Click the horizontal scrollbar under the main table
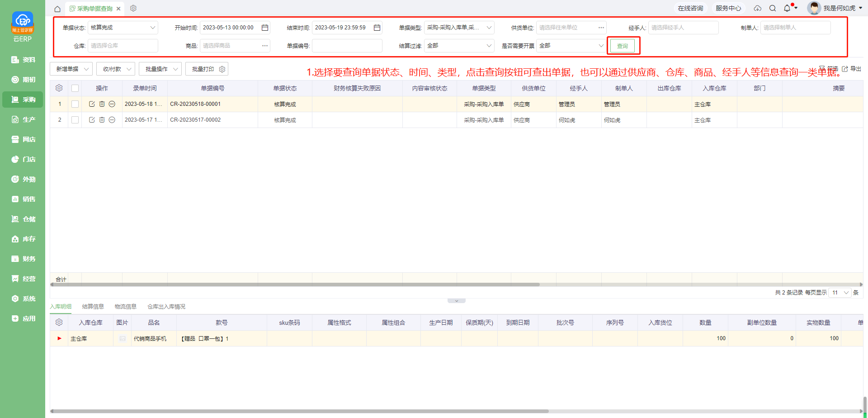The height and width of the screenshot is (418, 868). 295,285
